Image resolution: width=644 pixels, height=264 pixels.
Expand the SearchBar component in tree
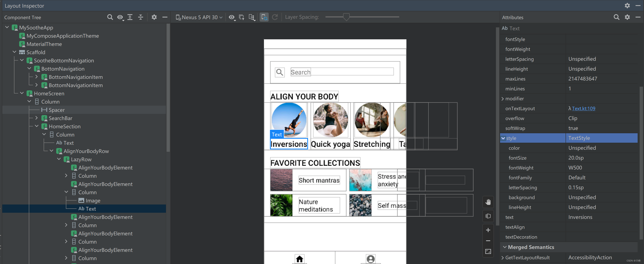pyautogui.click(x=37, y=118)
